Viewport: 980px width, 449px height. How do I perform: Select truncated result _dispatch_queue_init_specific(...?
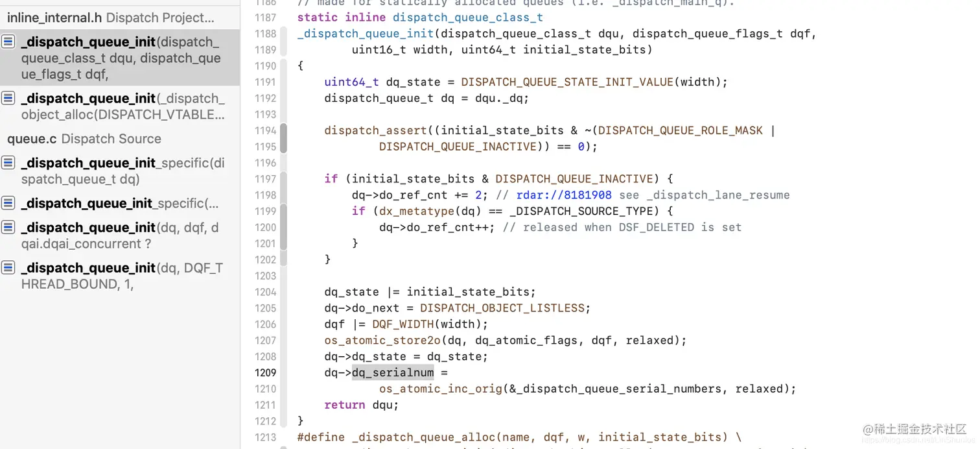click(120, 203)
